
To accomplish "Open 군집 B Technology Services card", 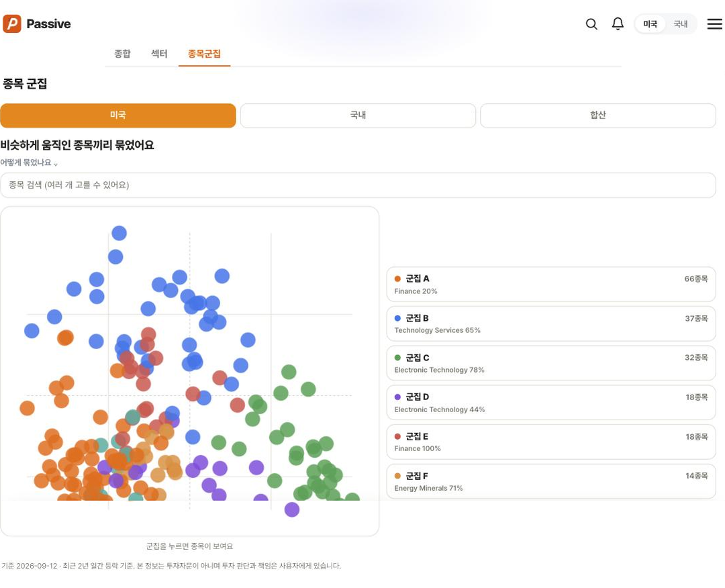I will coord(551,324).
